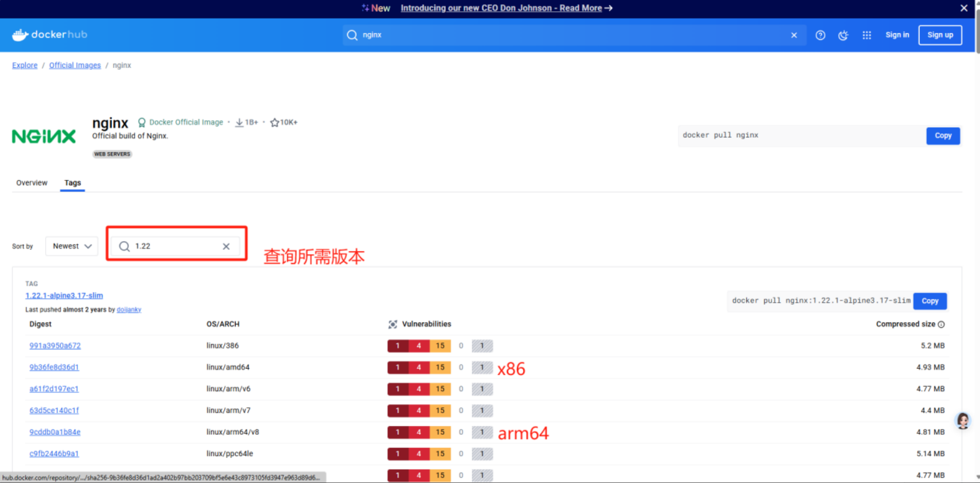Open the Sort by Newest dropdown
This screenshot has height=483, width=980.
pos(72,246)
